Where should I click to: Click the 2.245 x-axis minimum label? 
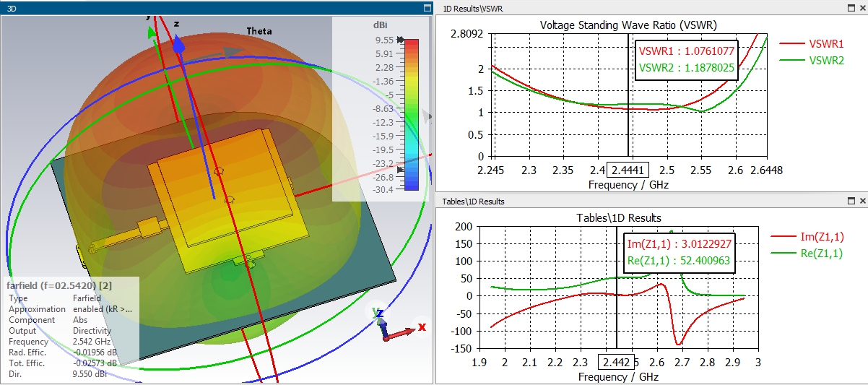click(492, 170)
